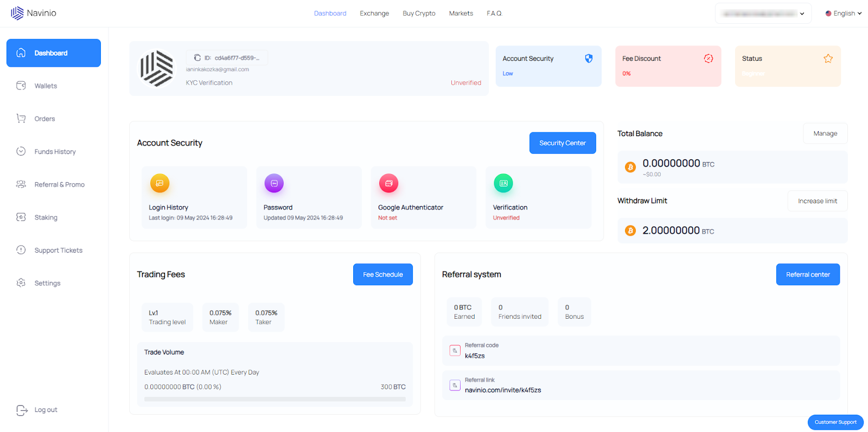This screenshot has height=432, width=868.
Task: Click the Lv.1 Trading level tile
Action: point(167,317)
